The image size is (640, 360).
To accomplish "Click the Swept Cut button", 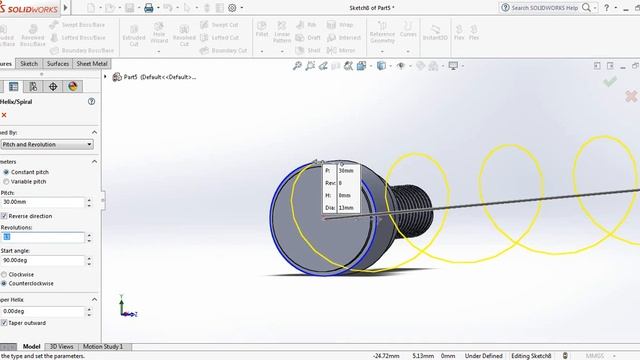I will [220, 25].
